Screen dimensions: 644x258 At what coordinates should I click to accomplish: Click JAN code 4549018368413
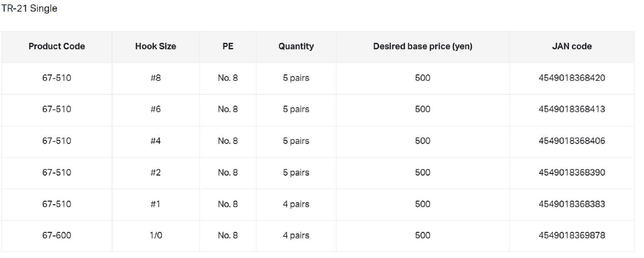pyautogui.click(x=572, y=109)
